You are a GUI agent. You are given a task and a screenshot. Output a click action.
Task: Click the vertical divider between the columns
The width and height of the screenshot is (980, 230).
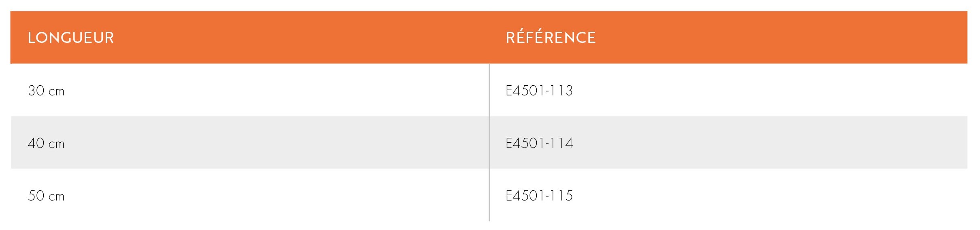tap(489, 142)
